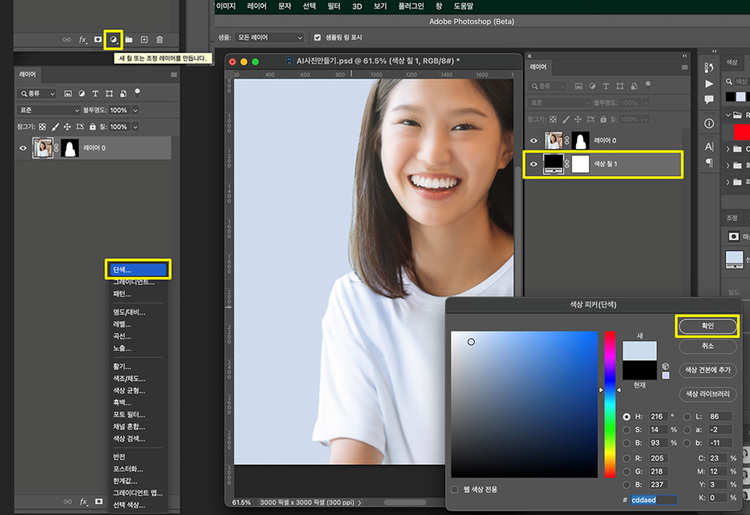Hide the 색상 칠 1 layer with eye icon
The width and height of the screenshot is (750, 515).
(534, 164)
